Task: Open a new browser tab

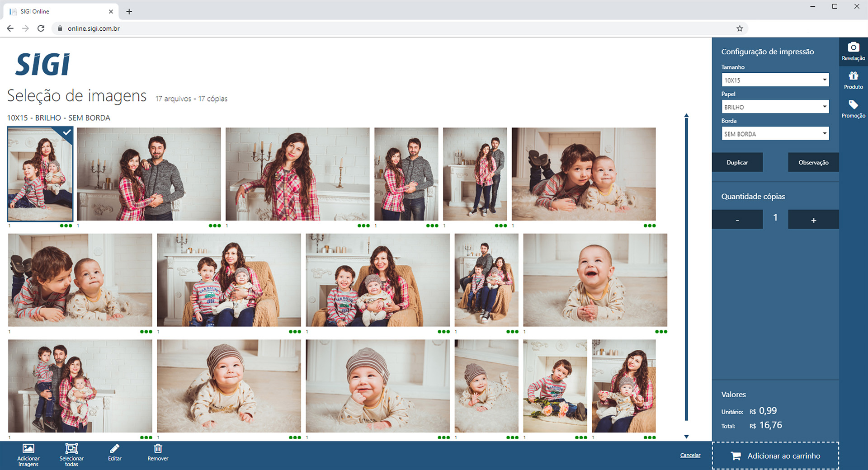Action: coord(129,11)
